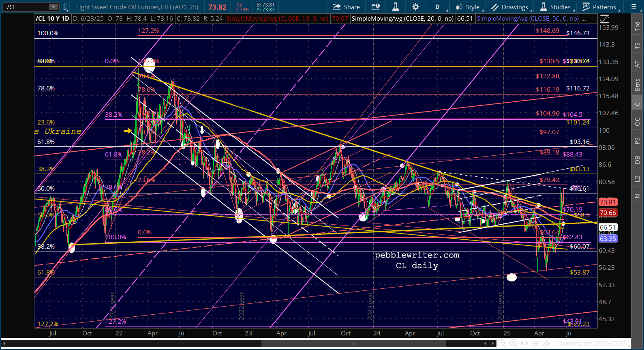This screenshot has width=644, height=350.
Task: Open the N sidebar tab
Action: tap(638, 196)
